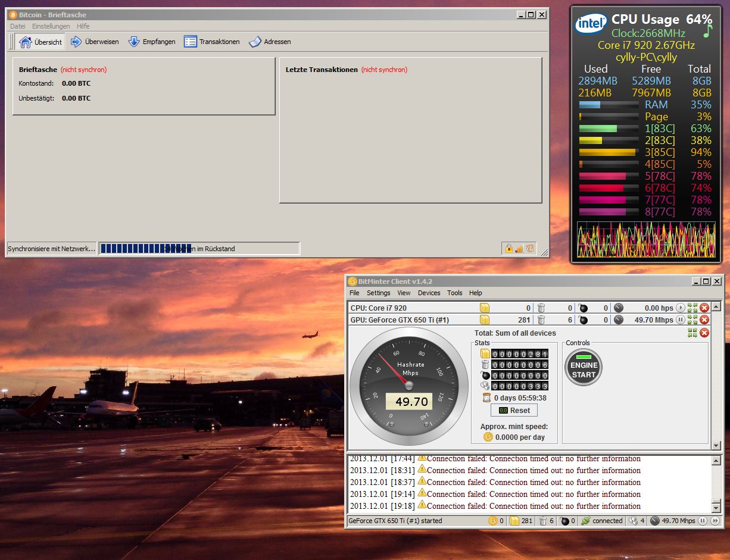
Task: Switch to the Empfangen receive tab
Action: pos(152,42)
